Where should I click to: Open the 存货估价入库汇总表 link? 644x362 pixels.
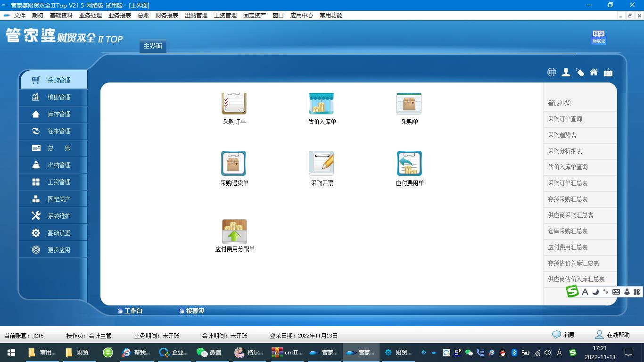(573, 263)
